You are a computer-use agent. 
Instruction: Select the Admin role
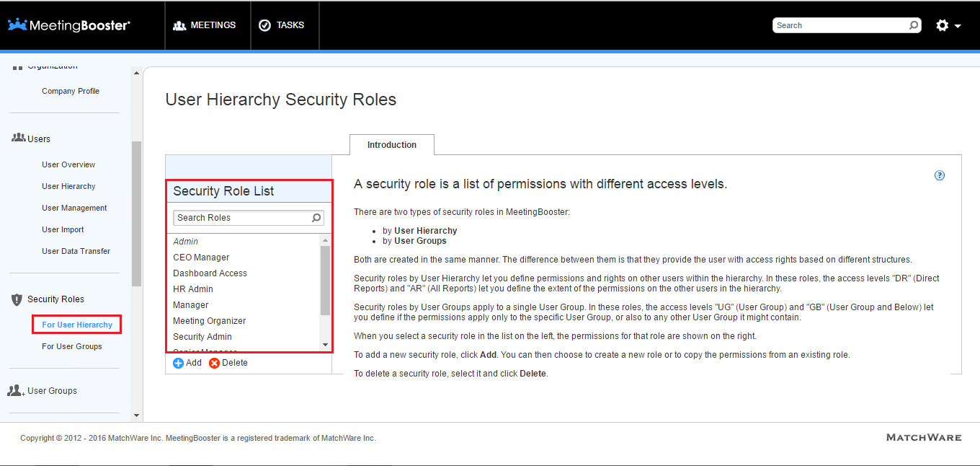click(x=185, y=242)
